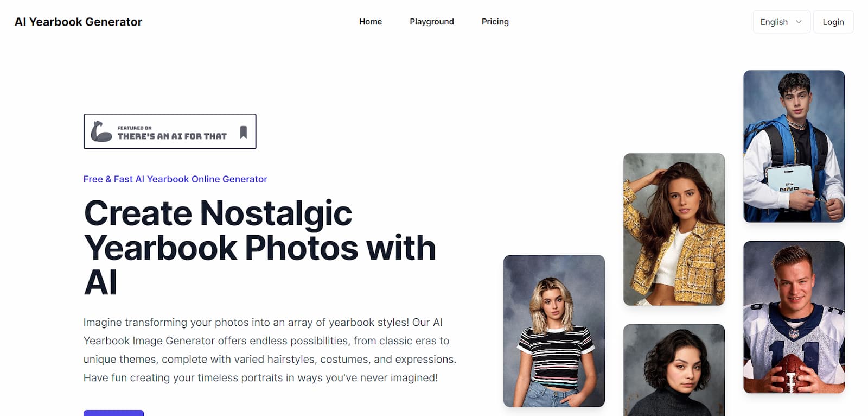Image resolution: width=868 pixels, height=416 pixels.
Task: Select the dark-haired woman in turtleneck photo
Action: pos(674,370)
